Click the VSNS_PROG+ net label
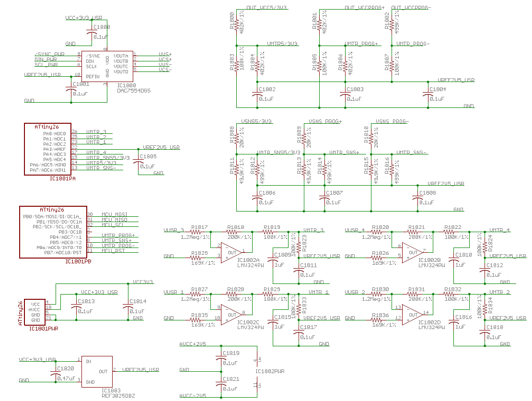532x401 pixels. coord(325,121)
